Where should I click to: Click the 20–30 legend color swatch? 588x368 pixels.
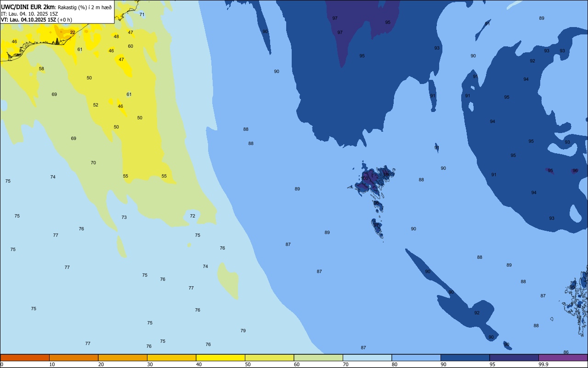pos(123,357)
